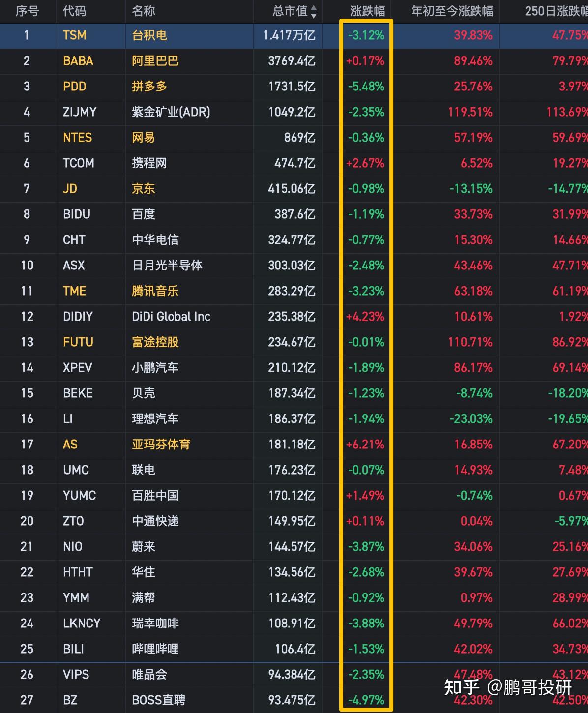
Task: Click the descending sort triangle beside 总市值
Action: tap(314, 16)
